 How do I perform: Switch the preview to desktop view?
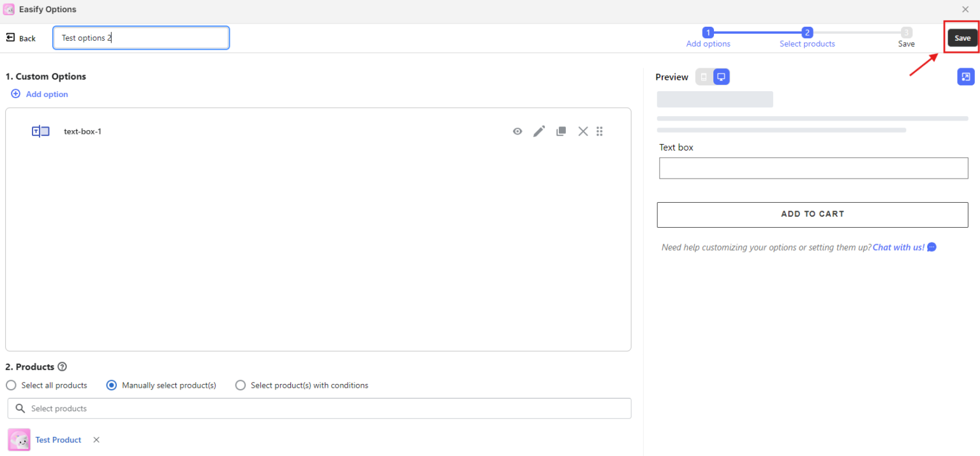coord(721,77)
